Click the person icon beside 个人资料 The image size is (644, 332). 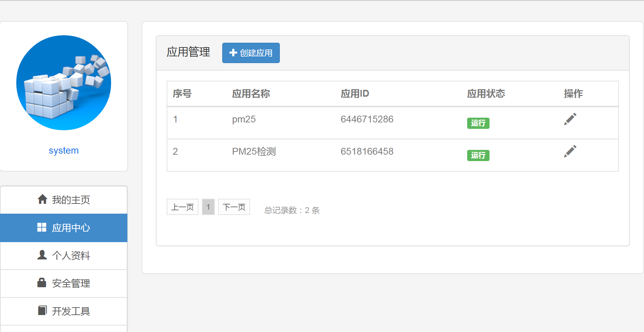click(42, 255)
